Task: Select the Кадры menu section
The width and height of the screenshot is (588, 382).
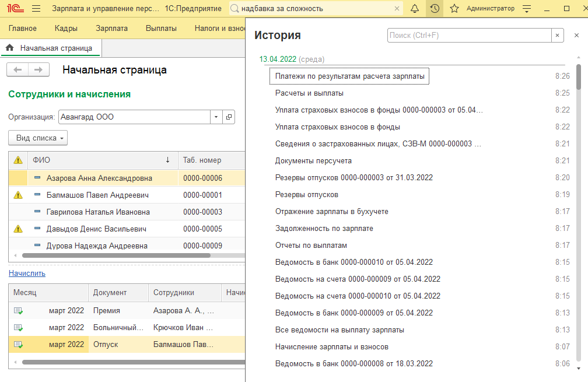Action: click(66, 28)
